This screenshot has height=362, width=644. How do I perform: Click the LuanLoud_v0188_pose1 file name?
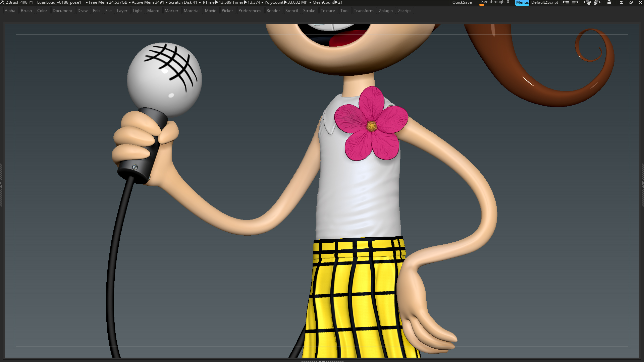pyautogui.click(x=59, y=2)
